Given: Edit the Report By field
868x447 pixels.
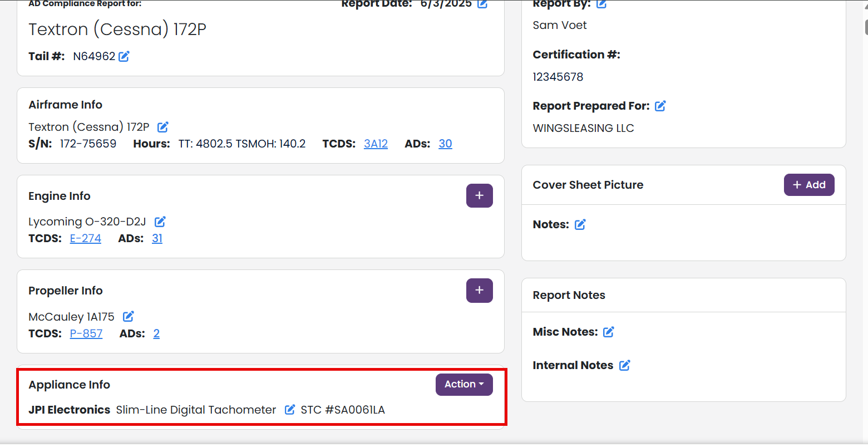Looking at the screenshot, I should coord(601,4).
